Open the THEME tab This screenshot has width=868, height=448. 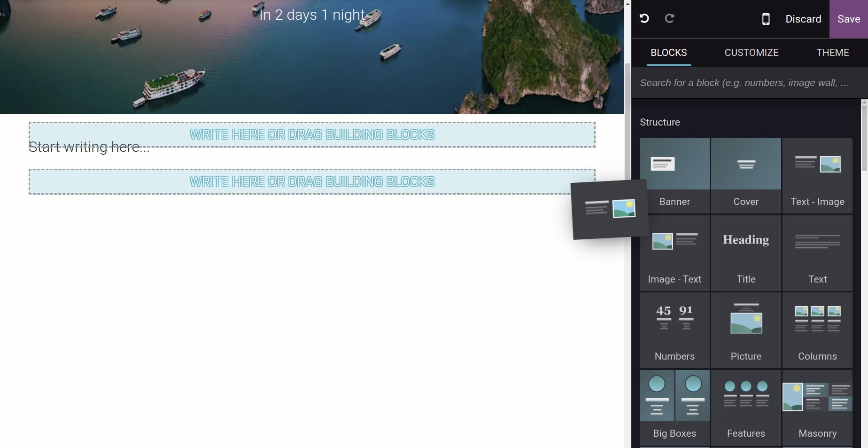pos(832,53)
